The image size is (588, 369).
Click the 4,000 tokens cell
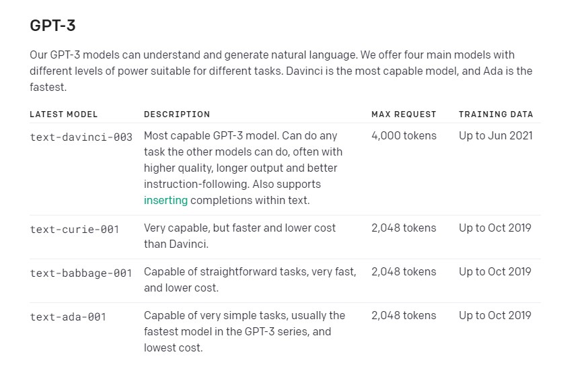click(x=404, y=135)
